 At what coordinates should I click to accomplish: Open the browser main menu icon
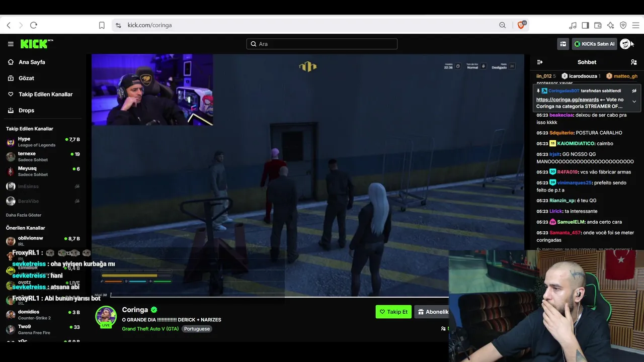[x=635, y=25]
